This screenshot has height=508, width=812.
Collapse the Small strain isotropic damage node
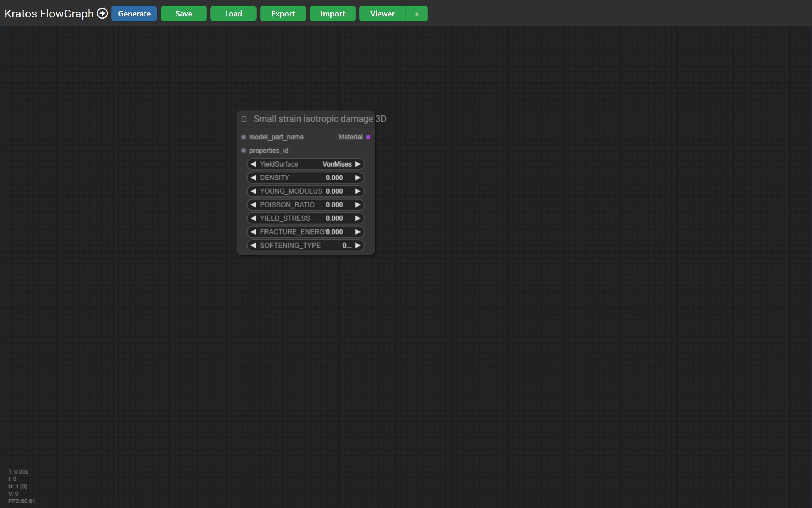(244, 119)
